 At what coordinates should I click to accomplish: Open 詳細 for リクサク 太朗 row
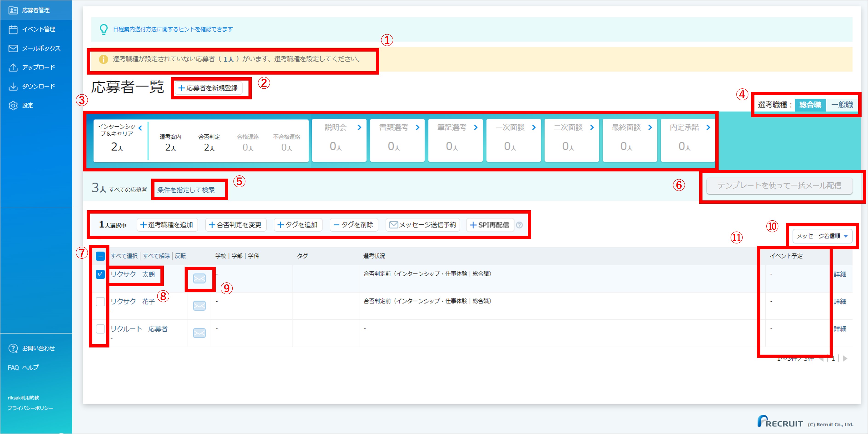click(840, 275)
